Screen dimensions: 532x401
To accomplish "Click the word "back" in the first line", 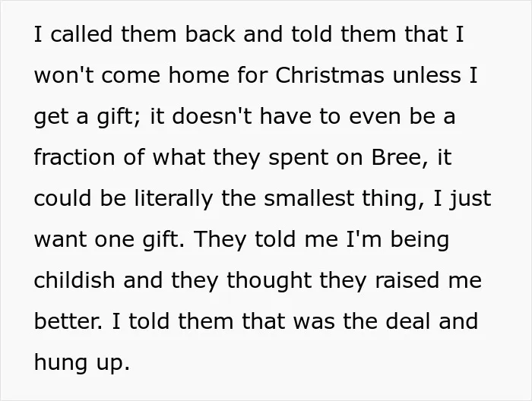I will point(210,34).
